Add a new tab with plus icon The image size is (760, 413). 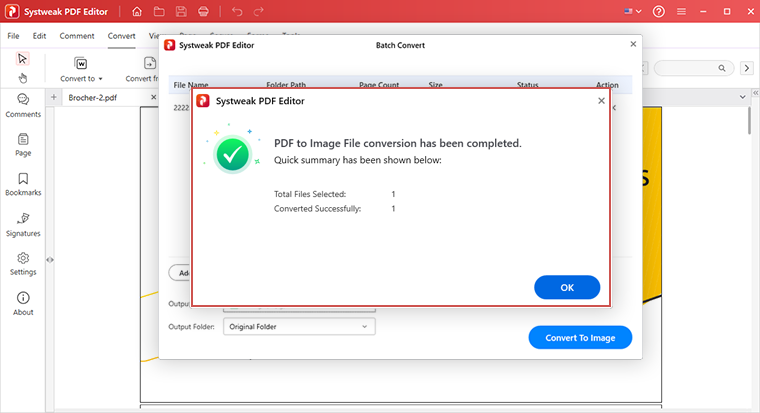tap(53, 97)
